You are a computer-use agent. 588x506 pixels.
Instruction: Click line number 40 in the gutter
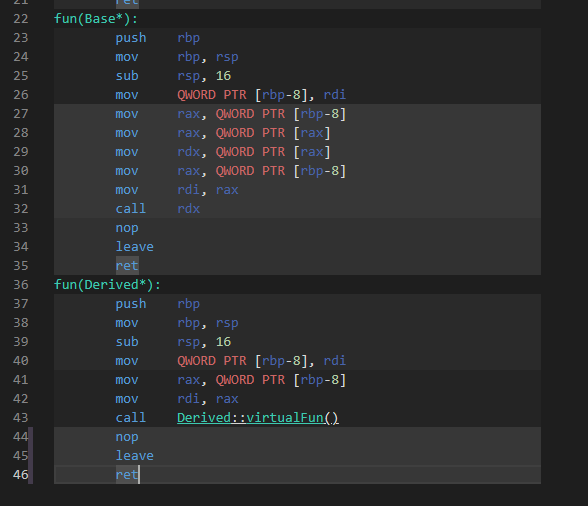[x=21, y=361]
